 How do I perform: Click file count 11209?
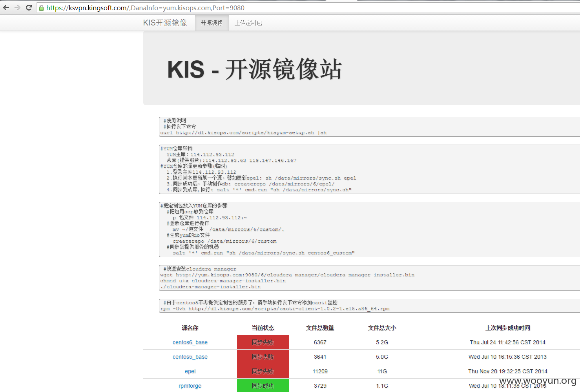tap(320, 371)
